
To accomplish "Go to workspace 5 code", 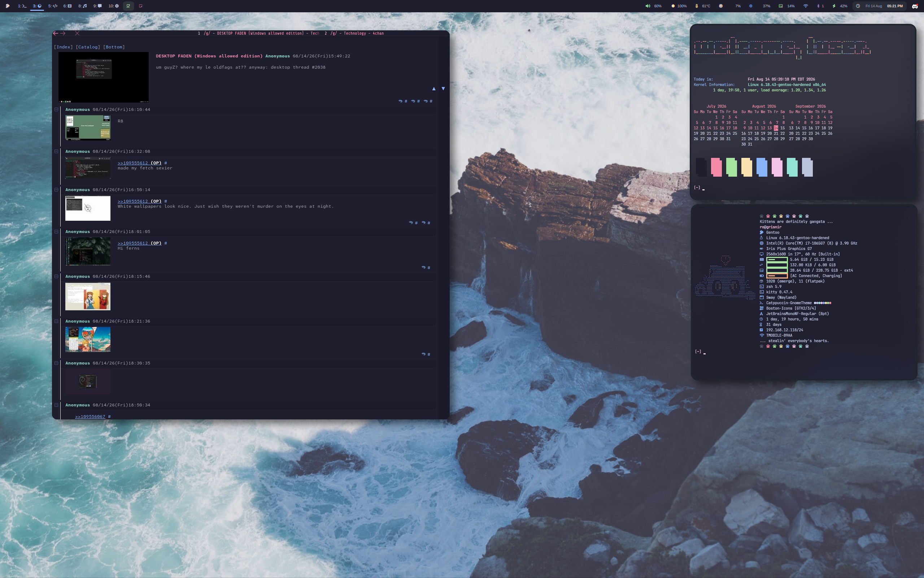I will (53, 6).
